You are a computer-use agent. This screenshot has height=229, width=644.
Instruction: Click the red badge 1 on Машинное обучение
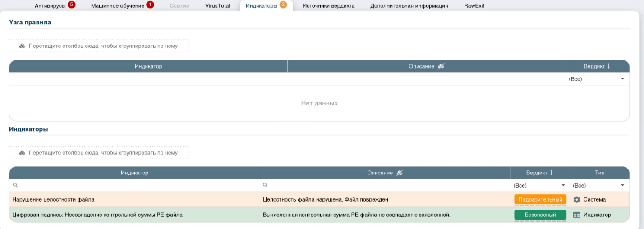150,5
